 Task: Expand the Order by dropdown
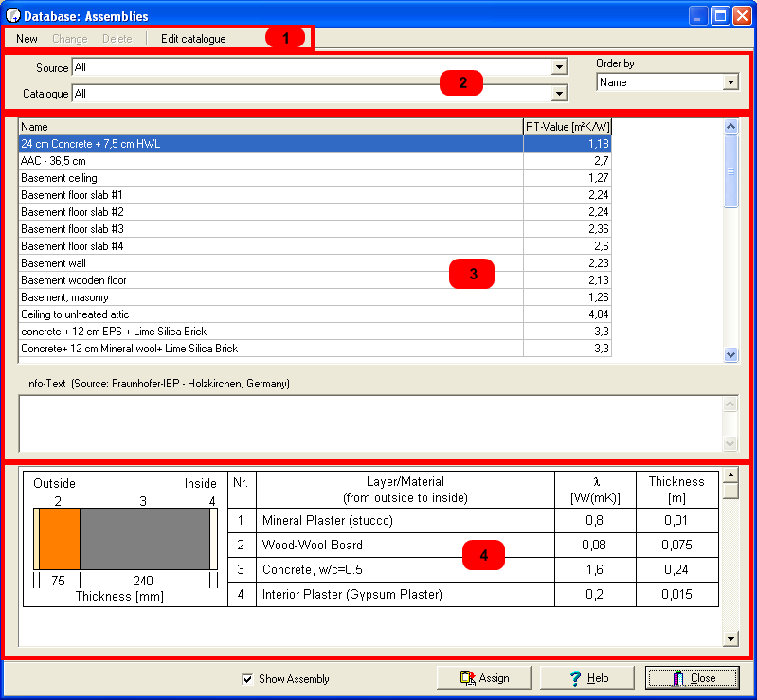pos(730,82)
